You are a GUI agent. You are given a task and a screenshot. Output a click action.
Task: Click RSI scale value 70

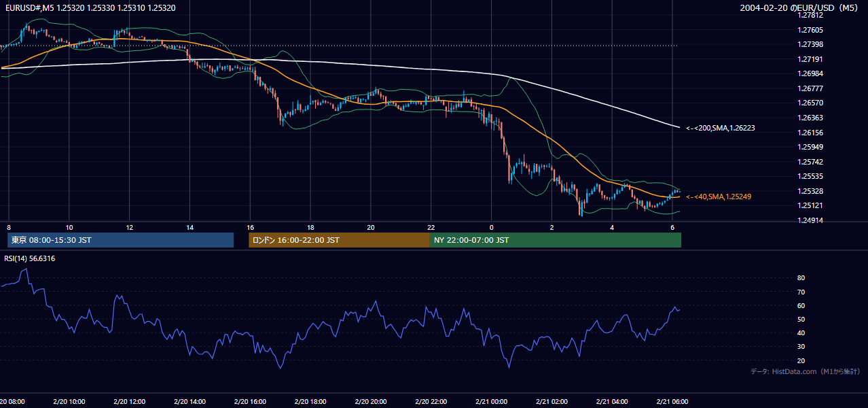click(x=801, y=292)
